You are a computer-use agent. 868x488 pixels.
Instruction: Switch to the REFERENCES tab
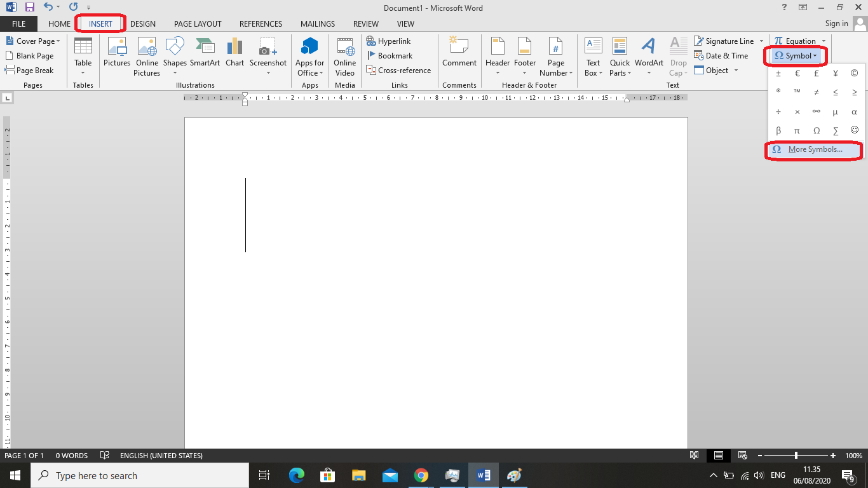click(261, 24)
